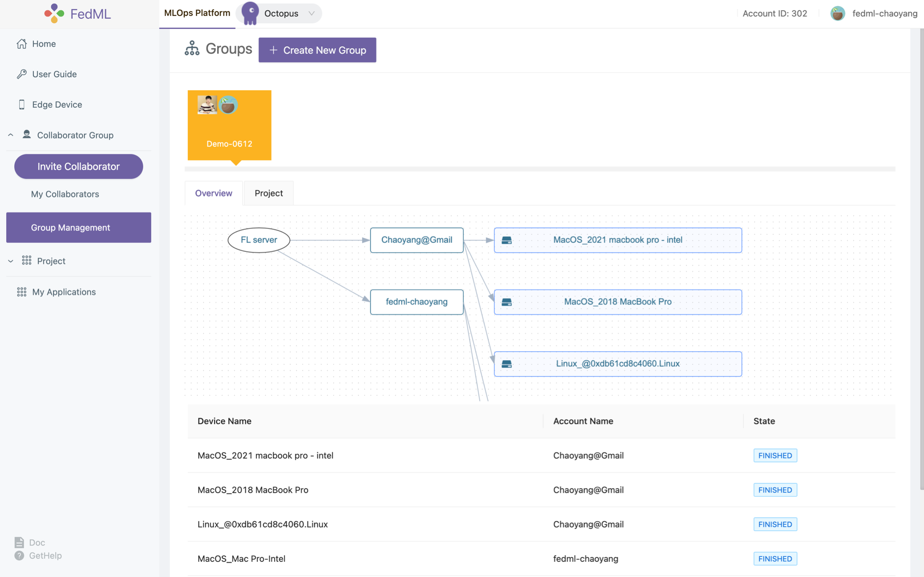Click the GetHelp question mark icon
The width and height of the screenshot is (924, 577).
[19, 556]
